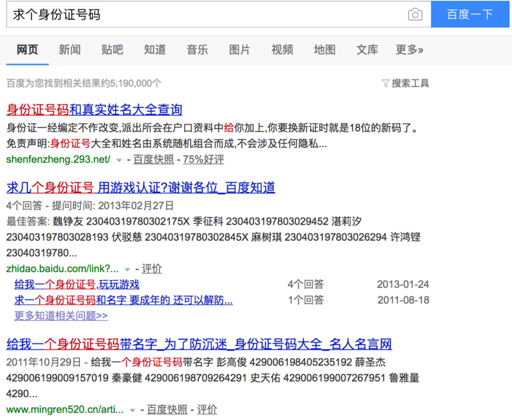This screenshot has height=420, width=512.
Task: Click the funnel icon beside 搜索工具
Action: click(x=385, y=83)
